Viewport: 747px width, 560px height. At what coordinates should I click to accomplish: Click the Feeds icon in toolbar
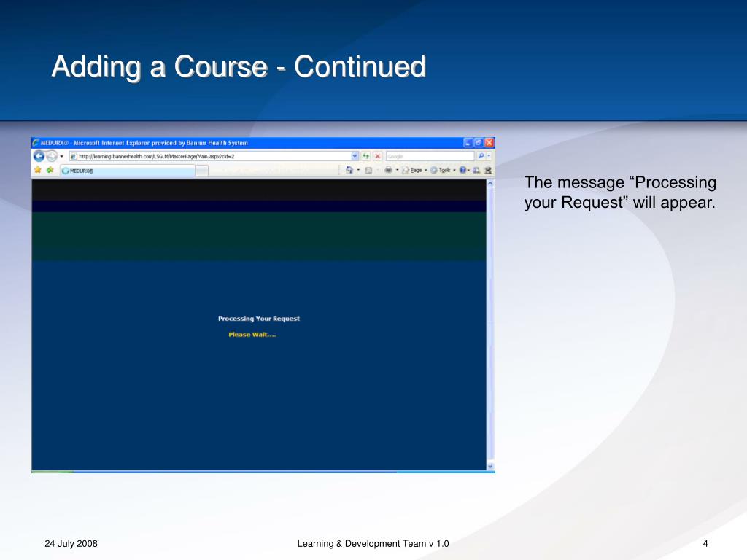(x=368, y=171)
